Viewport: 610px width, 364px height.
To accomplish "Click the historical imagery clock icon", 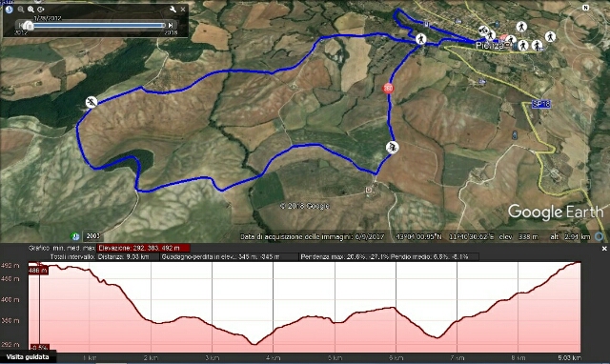I will [x=9, y=9].
